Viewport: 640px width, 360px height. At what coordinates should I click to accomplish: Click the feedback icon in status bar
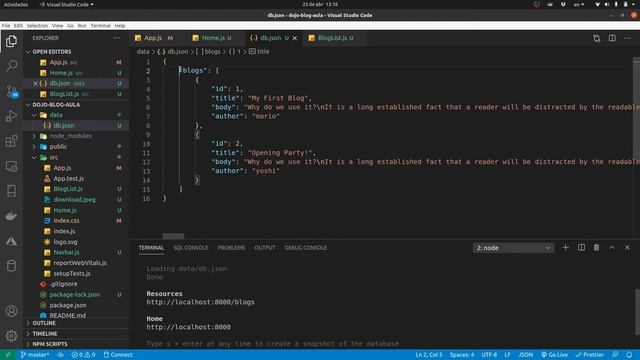click(x=615, y=355)
